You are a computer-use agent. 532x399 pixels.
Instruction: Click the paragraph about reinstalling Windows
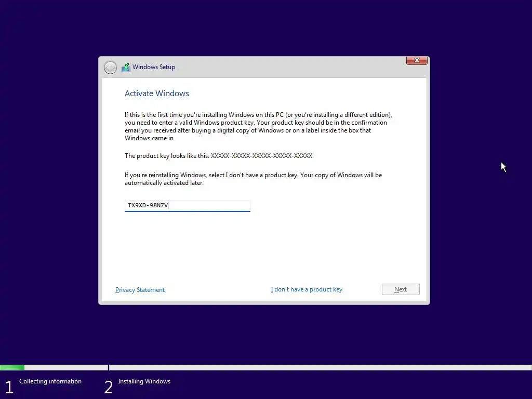point(253,179)
